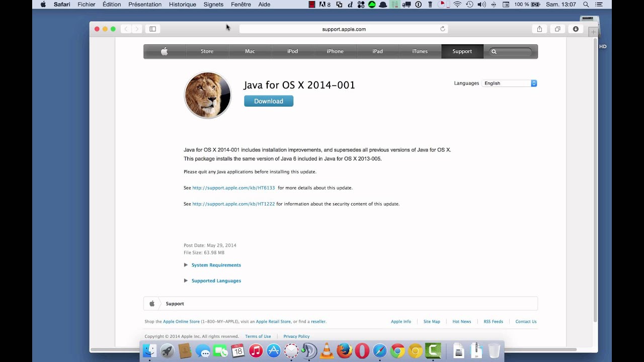Open Messages from the Dock
Screen dimensions: 644x362
point(203,351)
